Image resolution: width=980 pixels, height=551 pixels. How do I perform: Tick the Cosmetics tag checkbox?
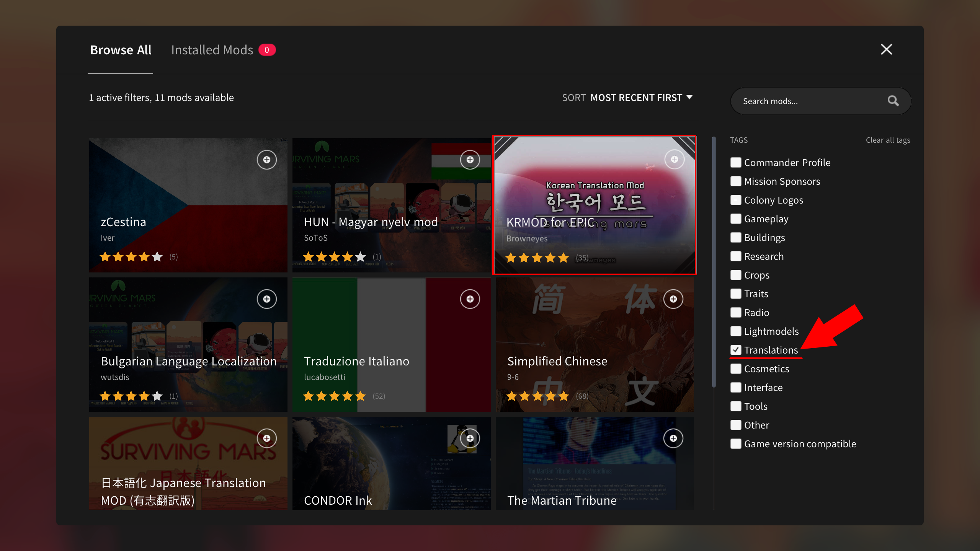point(735,369)
